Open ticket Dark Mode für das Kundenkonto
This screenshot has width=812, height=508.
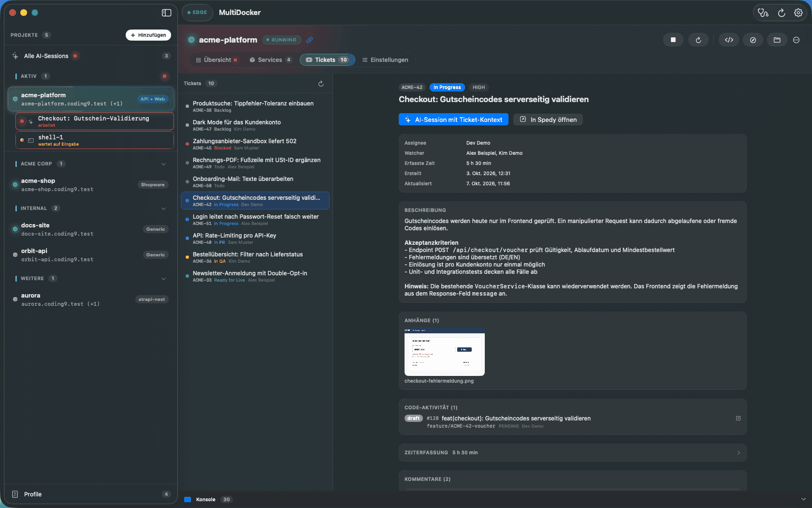point(255,125)
